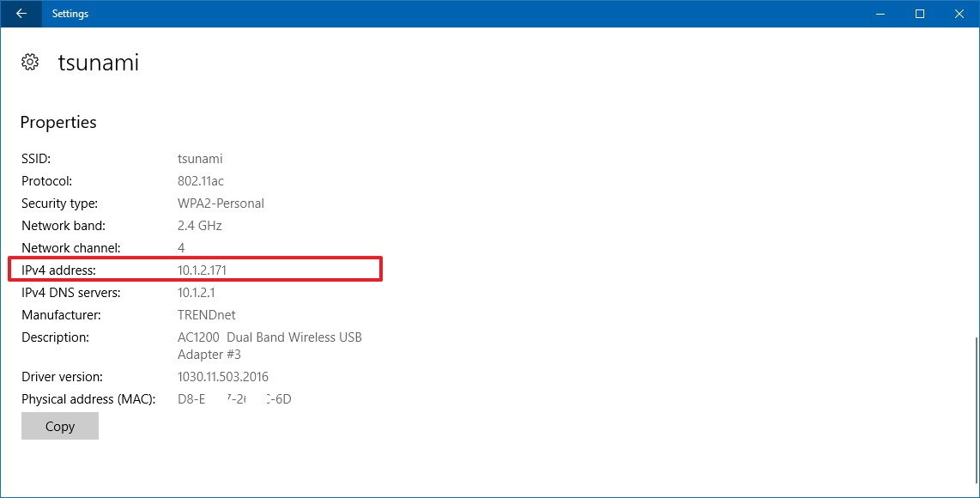Click the SSID value tsunami in the properties list

(x=200, y=159)
